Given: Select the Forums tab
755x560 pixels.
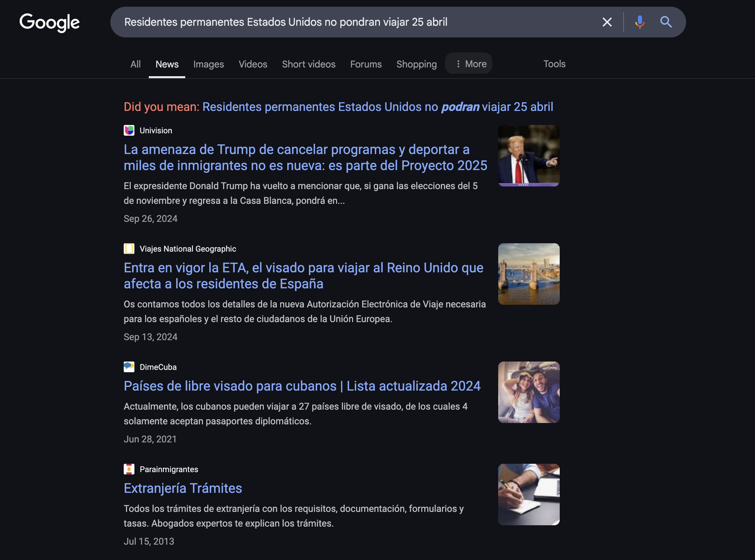Looking at the screenshot, I should (365, 64).
